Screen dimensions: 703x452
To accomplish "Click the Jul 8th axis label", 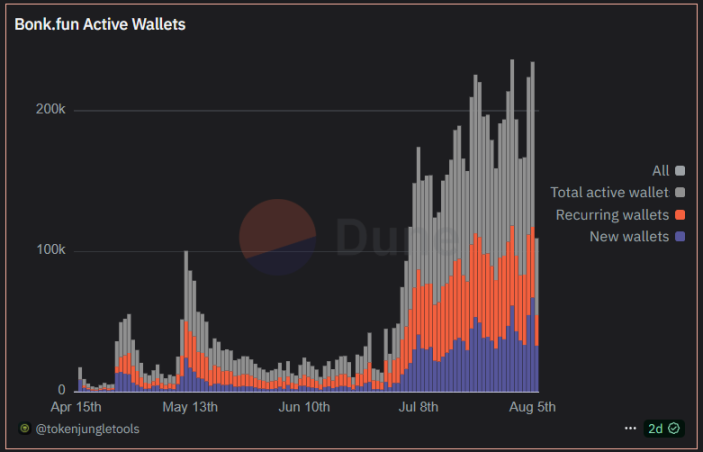I will tap(418, 407).
